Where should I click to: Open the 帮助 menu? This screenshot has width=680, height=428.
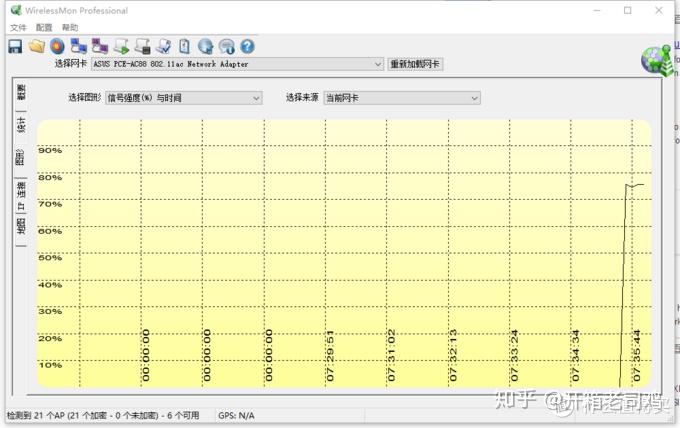point(70,28)
